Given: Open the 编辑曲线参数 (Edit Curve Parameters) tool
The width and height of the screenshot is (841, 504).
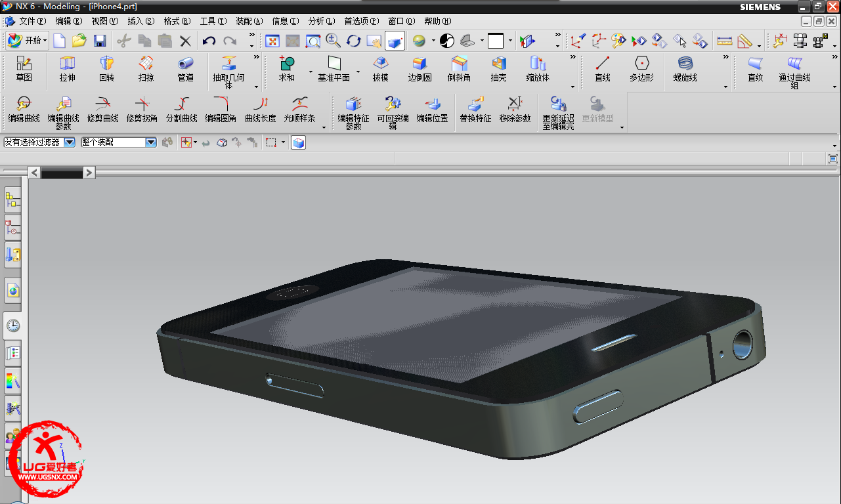Looking at the screenshot, I should pos(64,113).
